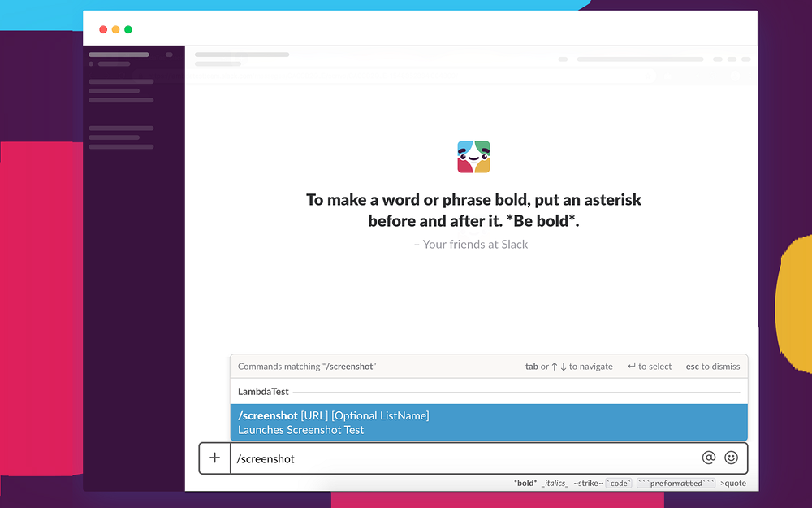812x508 pixels.
Task: Click the `code` formatting hint
Action: pyautogui.click(x=619, y=483)
